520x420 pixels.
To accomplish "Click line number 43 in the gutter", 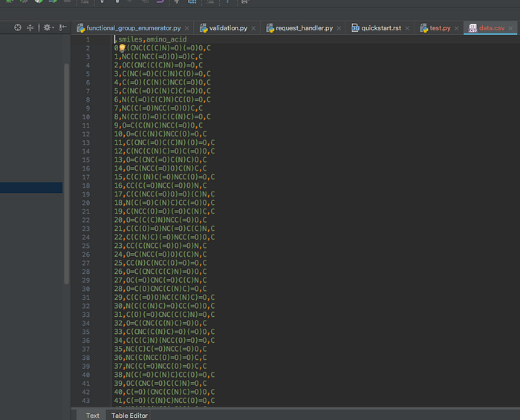I will [86, 401].
